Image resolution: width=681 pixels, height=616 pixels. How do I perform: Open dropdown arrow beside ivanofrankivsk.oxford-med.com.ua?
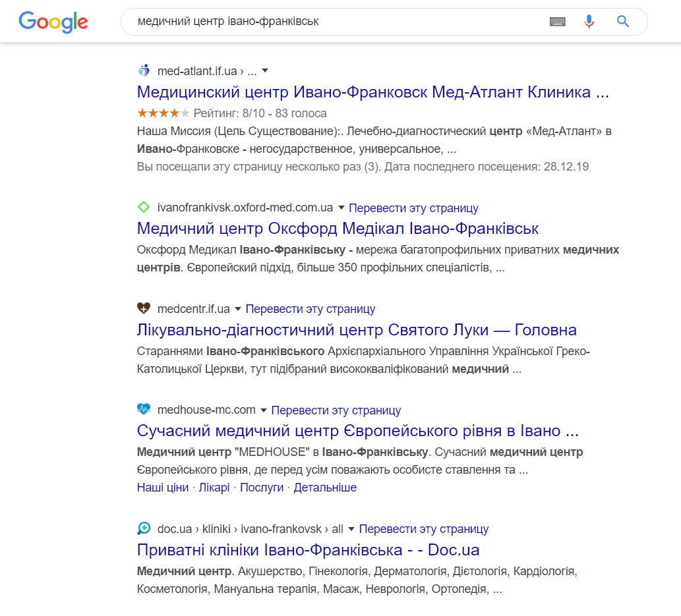tap(341, 208)
